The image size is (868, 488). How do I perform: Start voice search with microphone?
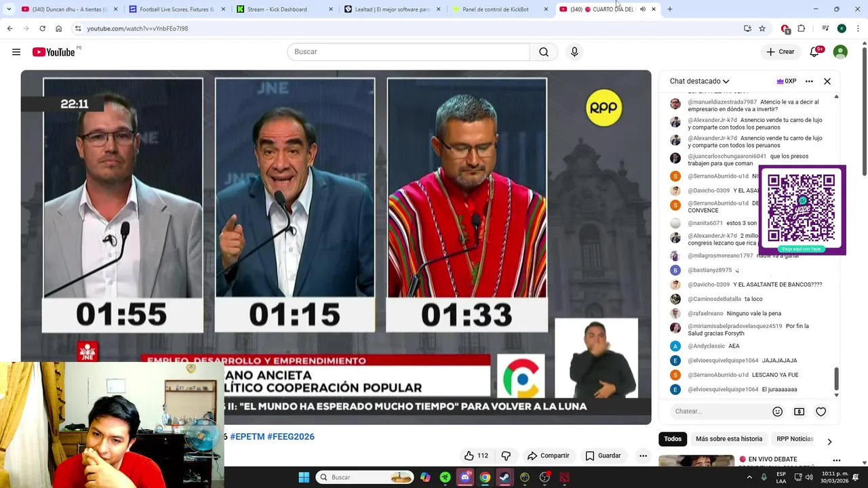click(x=574, y=52)
